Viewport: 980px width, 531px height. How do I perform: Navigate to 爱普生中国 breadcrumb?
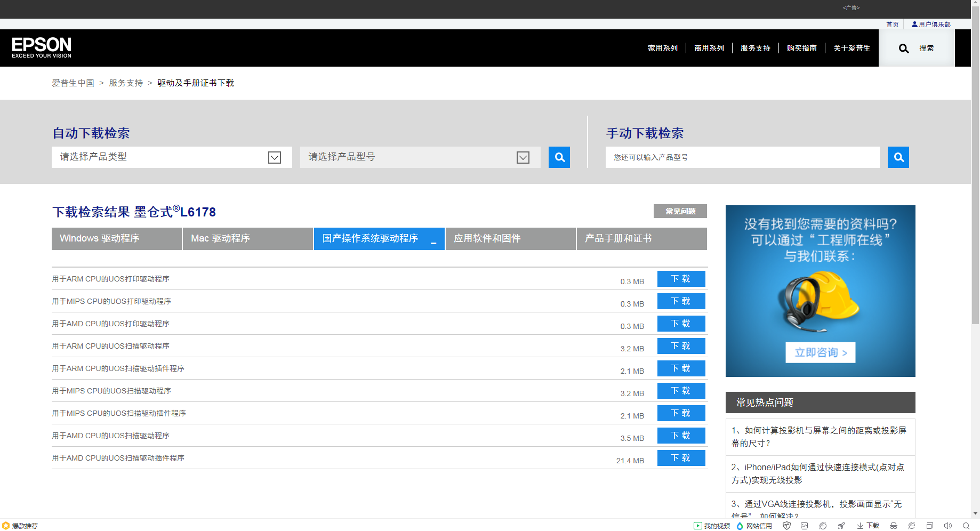click(x=73, y=83)
